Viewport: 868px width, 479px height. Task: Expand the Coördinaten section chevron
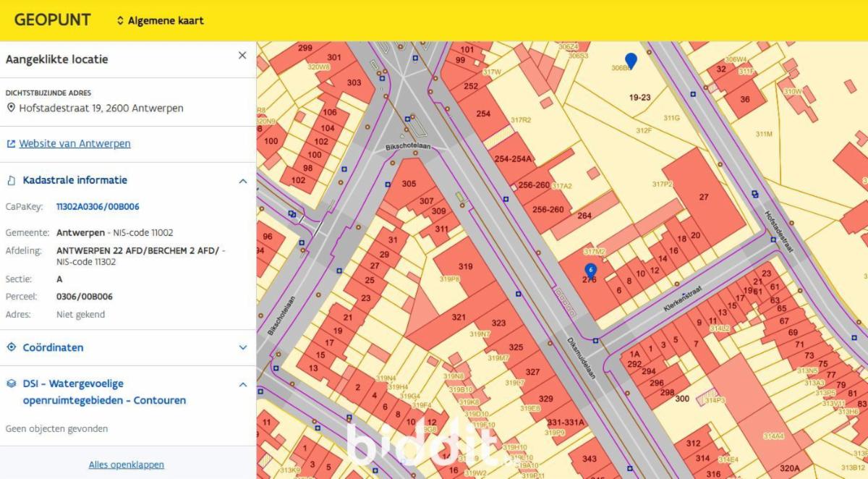pyautogui.click(x=243, y=348)
